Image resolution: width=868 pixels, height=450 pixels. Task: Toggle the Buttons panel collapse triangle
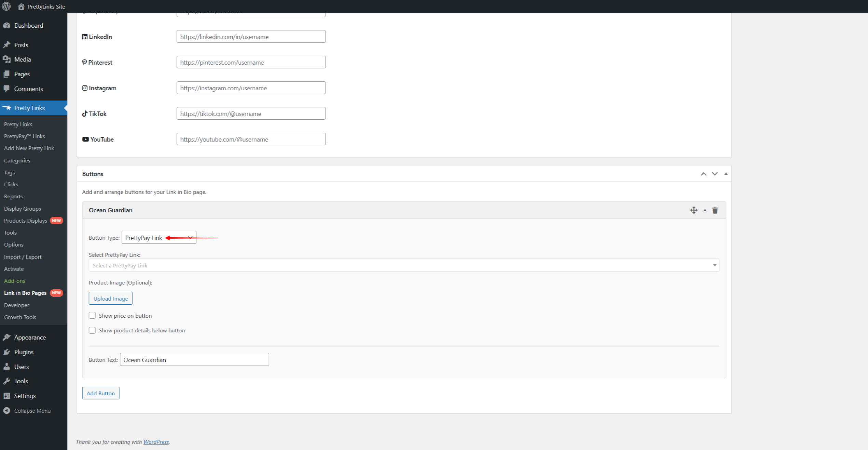click(726, 174)
